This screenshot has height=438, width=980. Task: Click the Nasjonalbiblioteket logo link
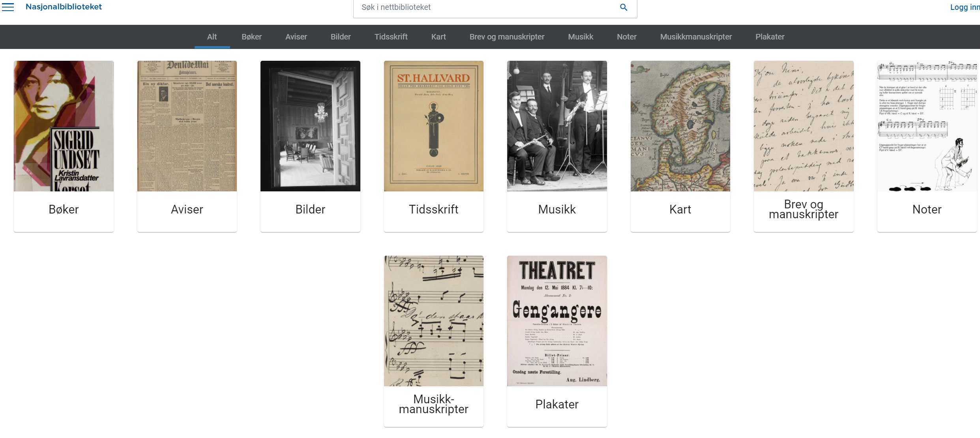tap(64, 7)
